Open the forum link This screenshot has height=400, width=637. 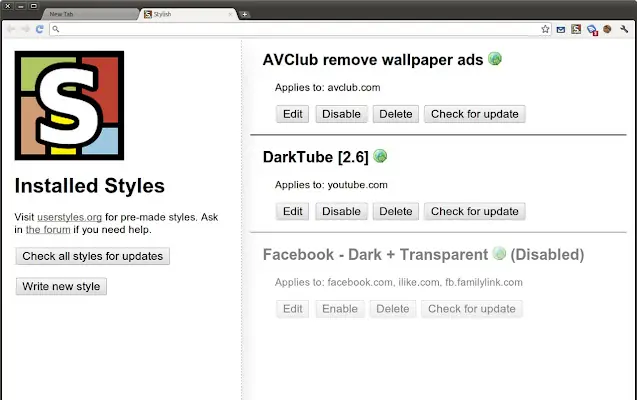pyautogui.click(x=48, y=229)
